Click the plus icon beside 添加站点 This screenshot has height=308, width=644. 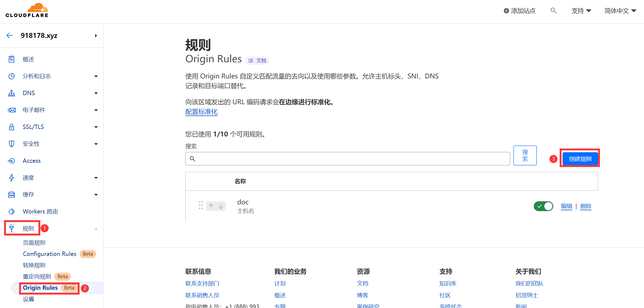point(506,11)
